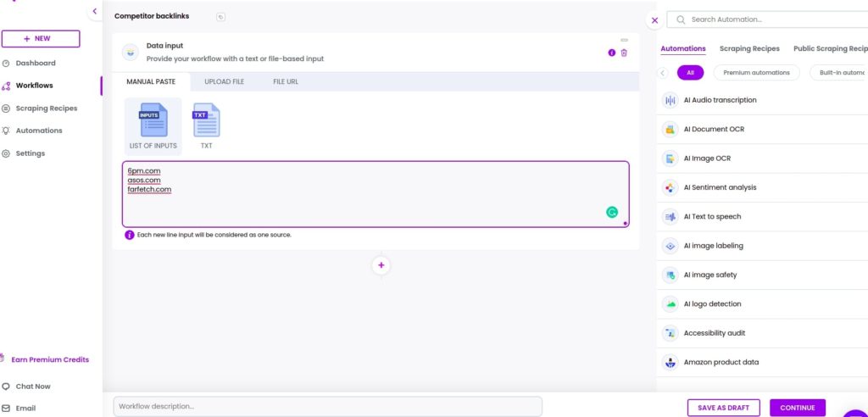Click the Scraping Recipes list icon
Screen dimensions: 868x417
pos(6,108)
